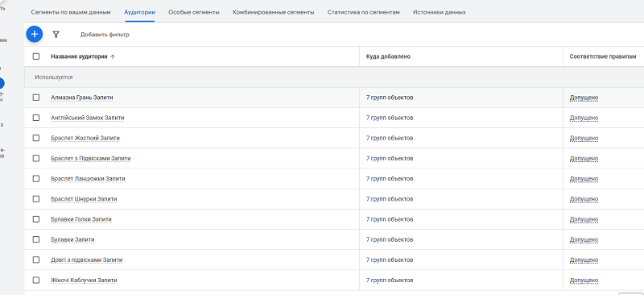Open audience Довгі з підвісками Запити
The height and width of the screenshot is (295, 644).
(87, 260)
